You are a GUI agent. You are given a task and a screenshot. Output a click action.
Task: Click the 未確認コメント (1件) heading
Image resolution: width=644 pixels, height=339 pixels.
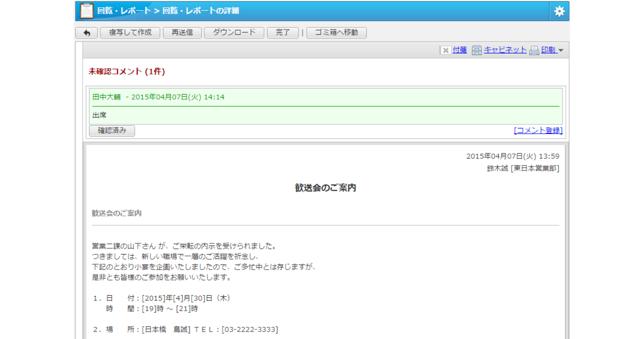pos(126,71)
